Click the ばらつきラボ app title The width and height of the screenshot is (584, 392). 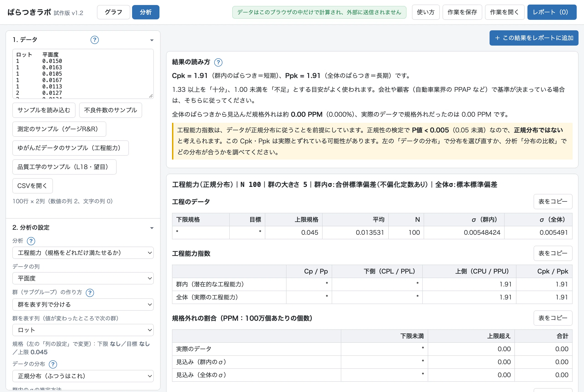coord(29,12)
